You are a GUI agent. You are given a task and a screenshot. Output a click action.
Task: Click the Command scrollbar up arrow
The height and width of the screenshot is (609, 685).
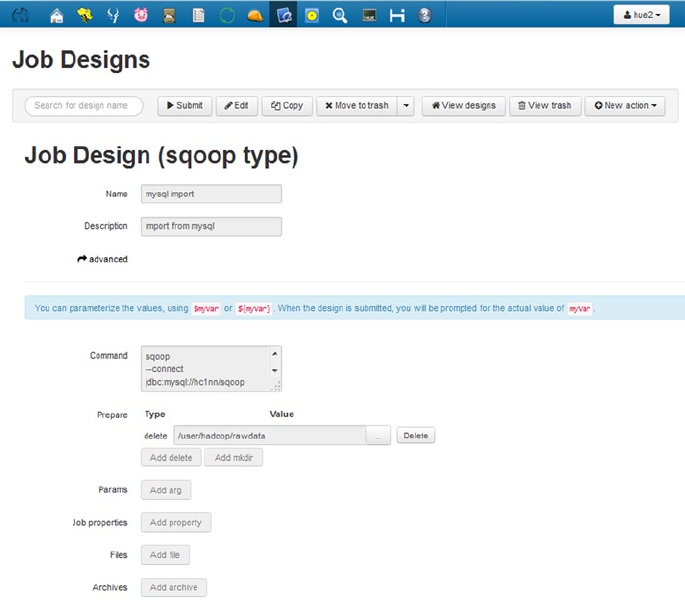(275, 353)
